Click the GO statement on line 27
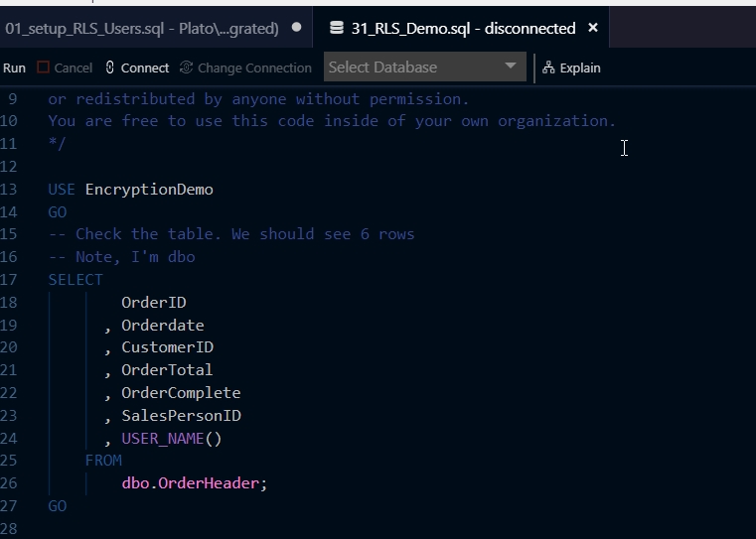The image size is (756, 539). click(58, 505)
